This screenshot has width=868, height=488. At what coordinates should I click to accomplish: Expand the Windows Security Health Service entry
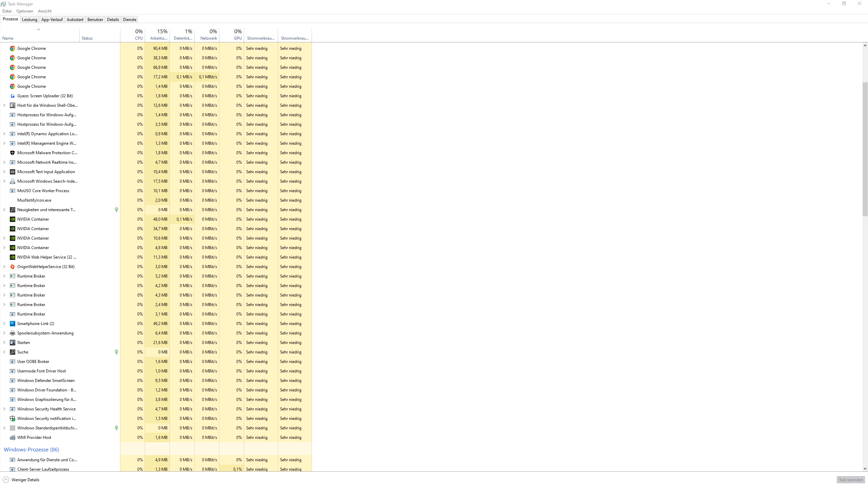pyautogui.click(x=4, y=409)
